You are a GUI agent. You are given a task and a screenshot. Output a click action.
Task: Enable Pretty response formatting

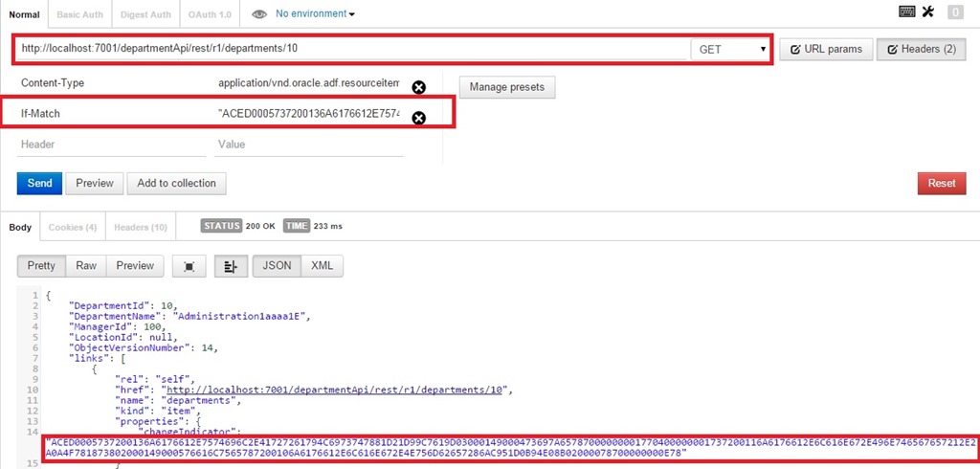41,266
